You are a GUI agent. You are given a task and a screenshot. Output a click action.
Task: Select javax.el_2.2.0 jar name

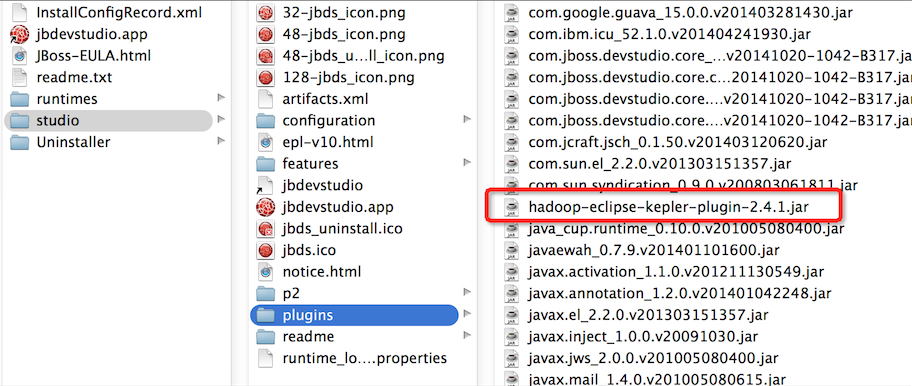[x=649, y=315]
